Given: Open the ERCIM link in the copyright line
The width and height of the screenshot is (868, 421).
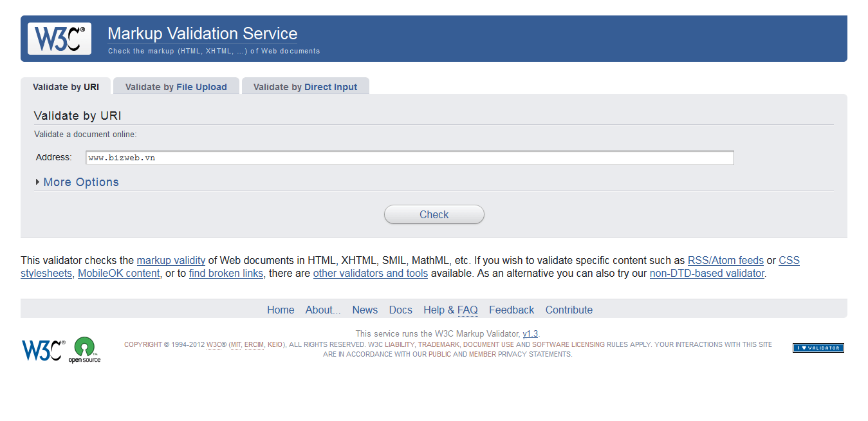Looking at the screenshot, I should 254,344.
